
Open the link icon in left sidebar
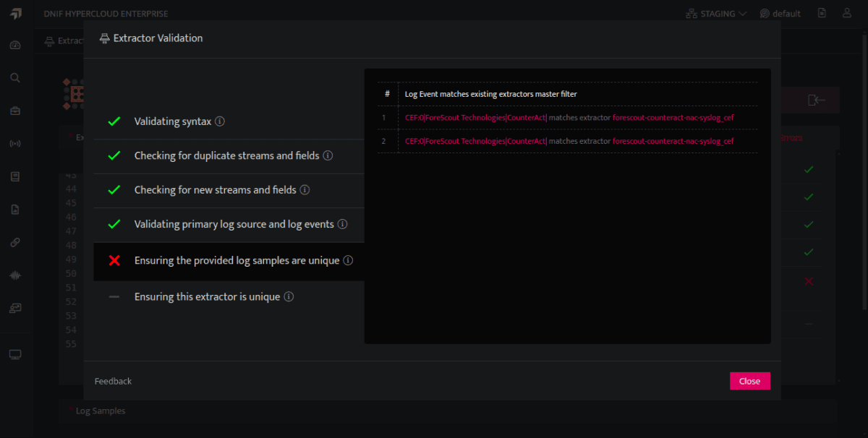[x=15, y=242]
